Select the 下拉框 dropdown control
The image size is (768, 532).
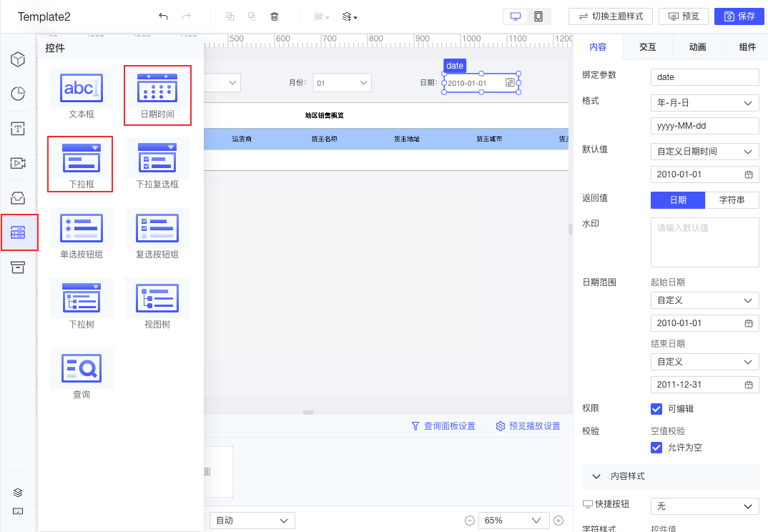coord(82,164)
